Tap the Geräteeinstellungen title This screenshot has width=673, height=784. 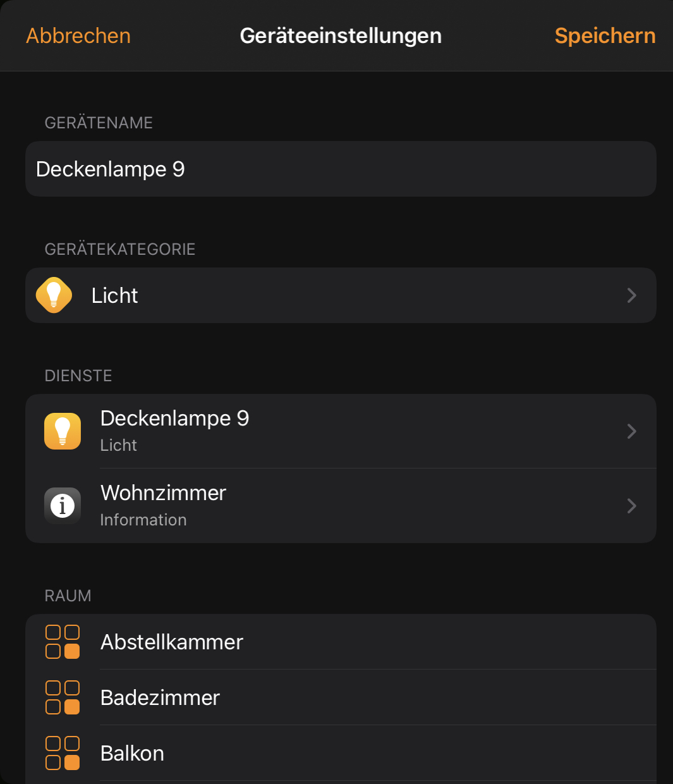[x=341, y=36]
